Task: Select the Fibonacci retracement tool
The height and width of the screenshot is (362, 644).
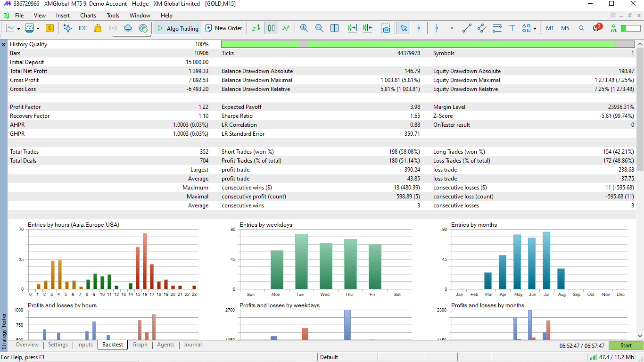Action: pos(497,28)
